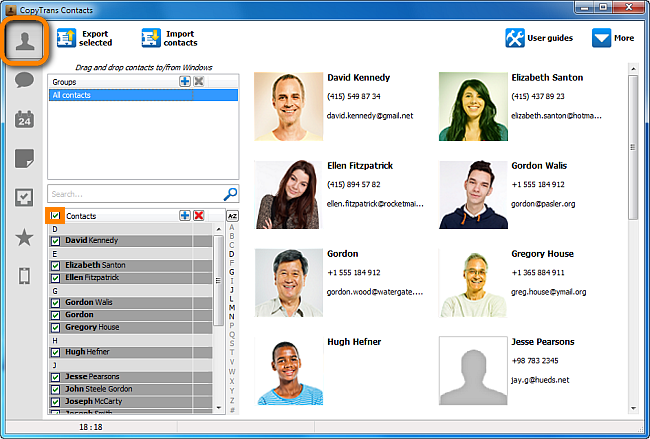Screen dimensions: 650x439
Task: Open Hugh Hefner's photo card
Action: point(289,371)
